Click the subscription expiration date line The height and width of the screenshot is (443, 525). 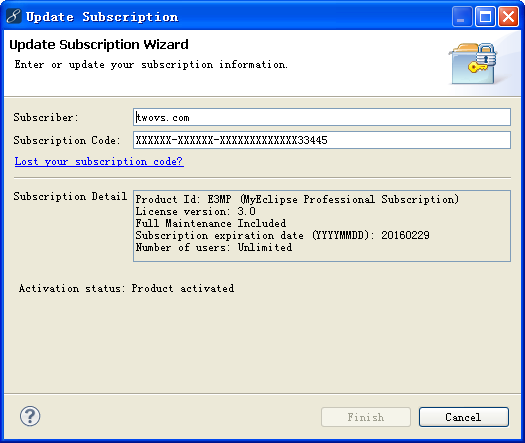pos(282,235)
